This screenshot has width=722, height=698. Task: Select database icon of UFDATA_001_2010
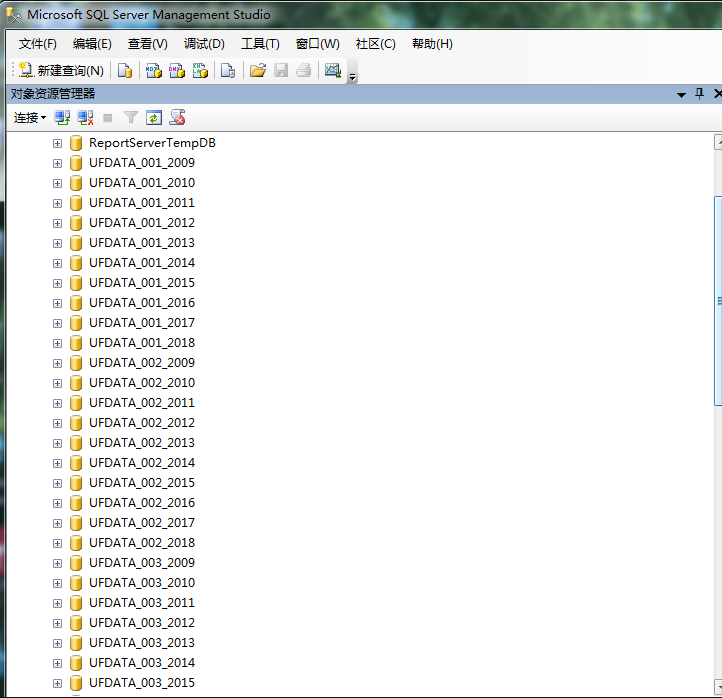coord(76,183)
